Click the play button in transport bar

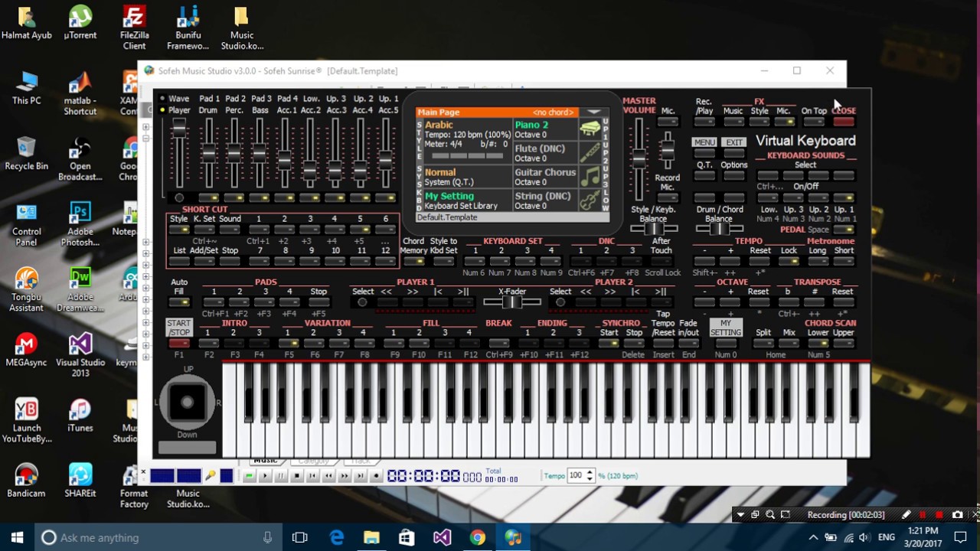pyautogui.click(x=265, y=476)
